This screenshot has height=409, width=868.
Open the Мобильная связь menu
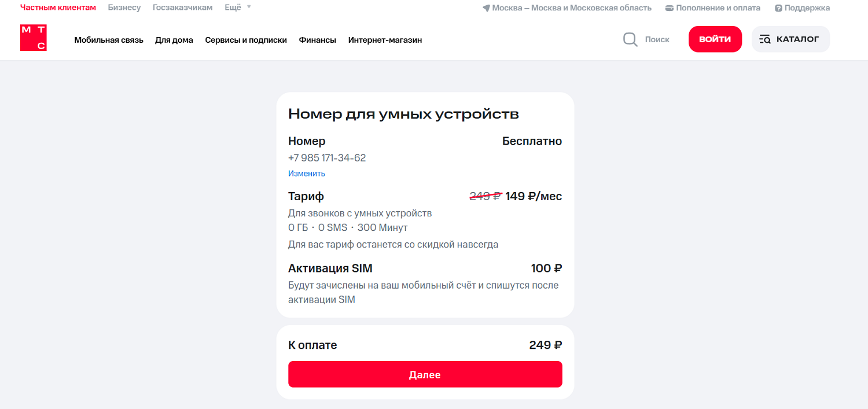pos(109,40)
